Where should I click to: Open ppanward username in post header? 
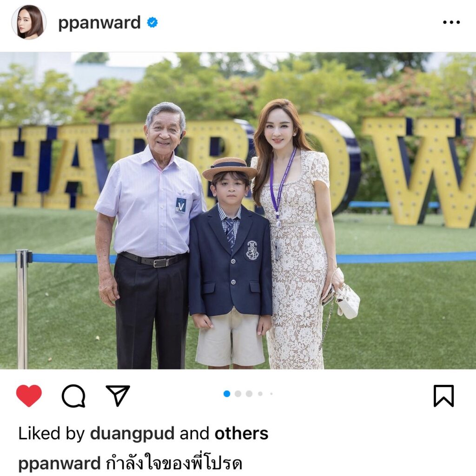[99, 23]
